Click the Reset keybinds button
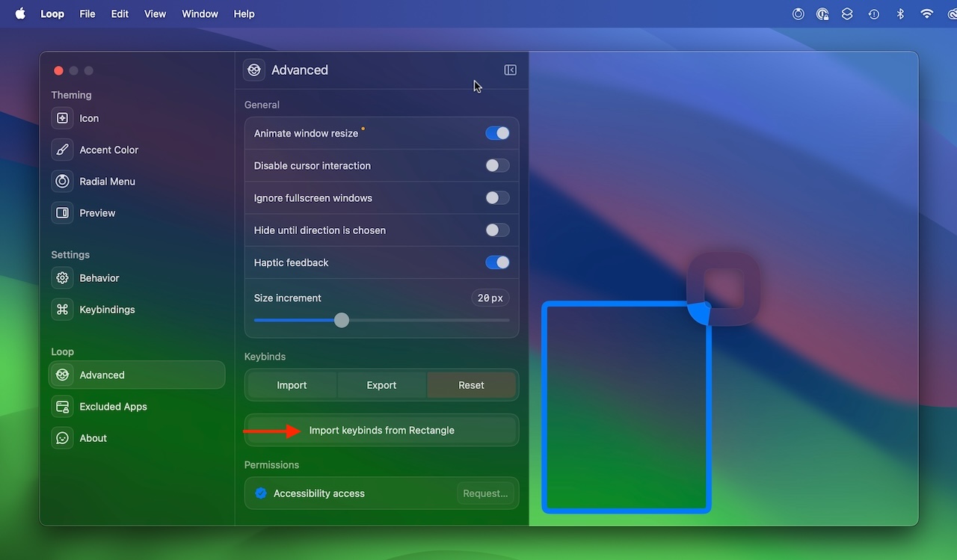 [x=471, y=385]
